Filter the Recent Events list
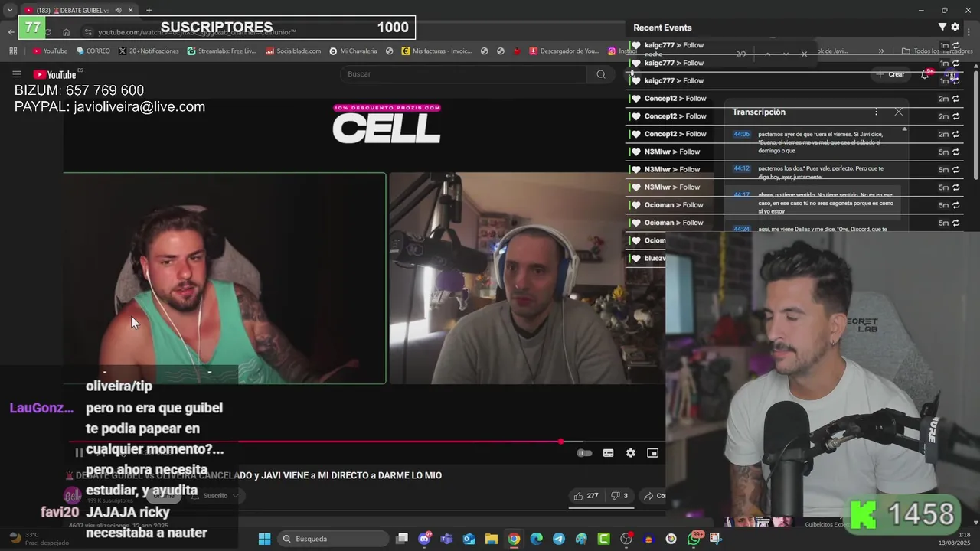 (x=942, y=27)
